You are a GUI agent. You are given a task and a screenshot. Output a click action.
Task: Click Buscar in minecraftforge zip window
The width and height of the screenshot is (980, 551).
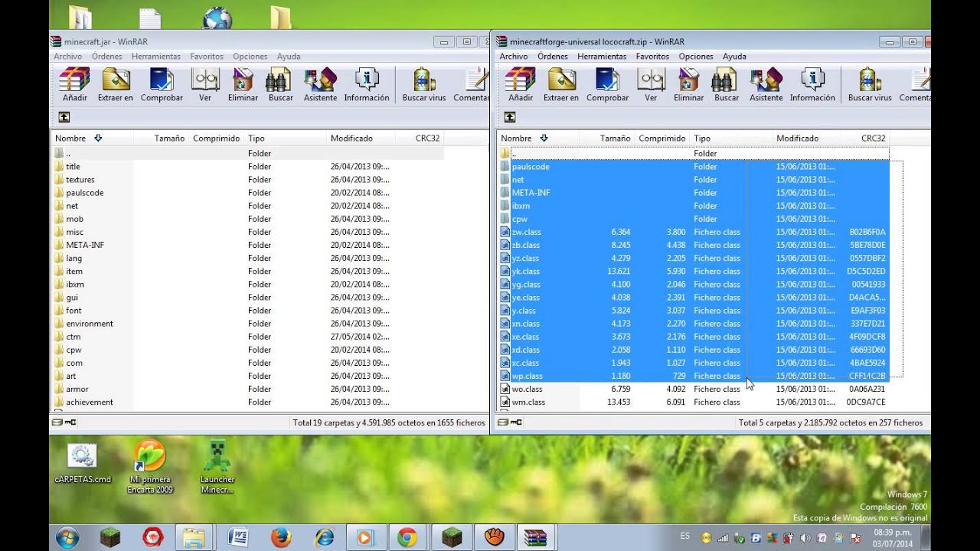click(x=727, y=85)
